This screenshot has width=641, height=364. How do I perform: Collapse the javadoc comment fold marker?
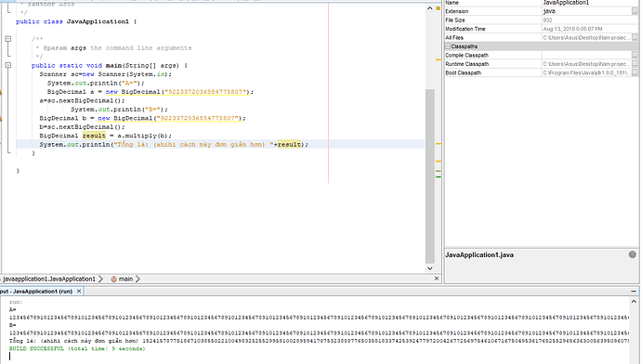coord(7,39)
